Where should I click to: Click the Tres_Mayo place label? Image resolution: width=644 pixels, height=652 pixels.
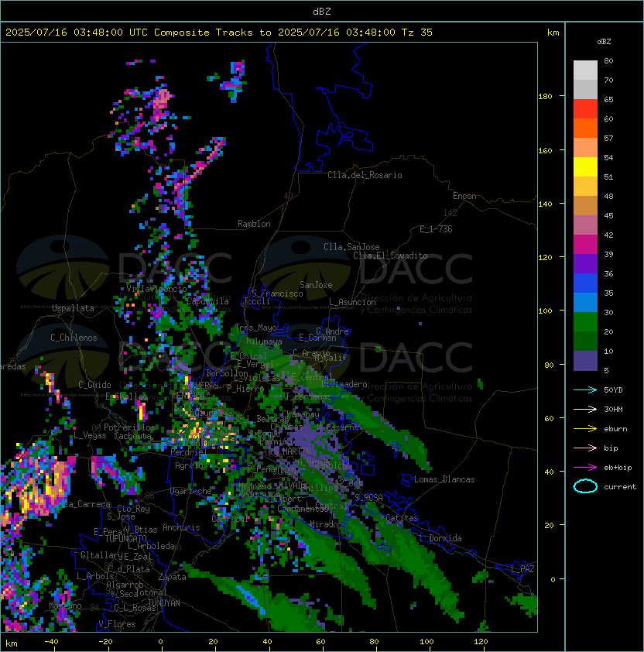pos(255,328)
